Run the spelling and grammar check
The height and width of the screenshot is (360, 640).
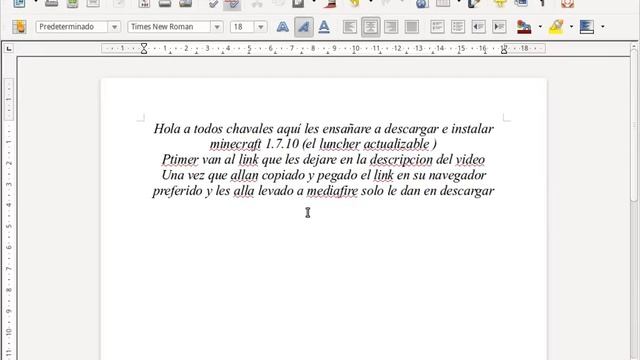pos(213,4)
